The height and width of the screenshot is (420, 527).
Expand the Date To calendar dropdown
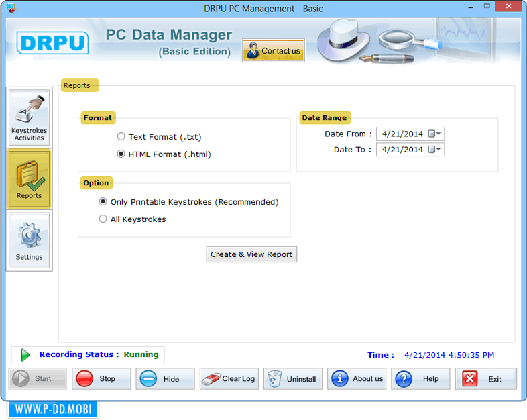tap(435, 150)
